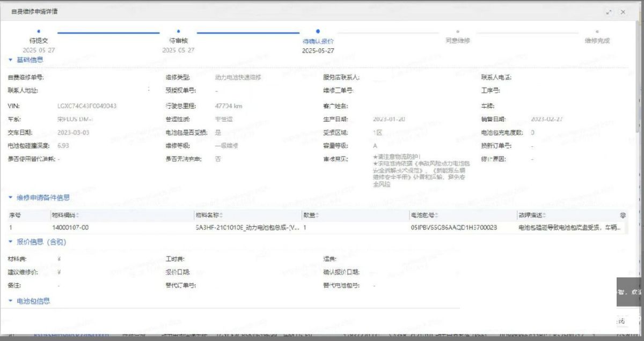
Task: Sort table by 故障描述 column
Action: tap(544, 216)
